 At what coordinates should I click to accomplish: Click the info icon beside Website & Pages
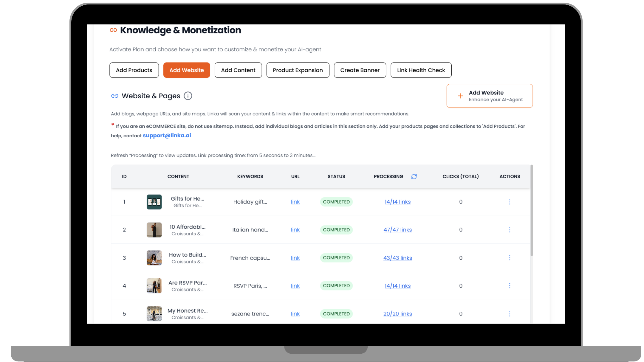pos(188,96)
